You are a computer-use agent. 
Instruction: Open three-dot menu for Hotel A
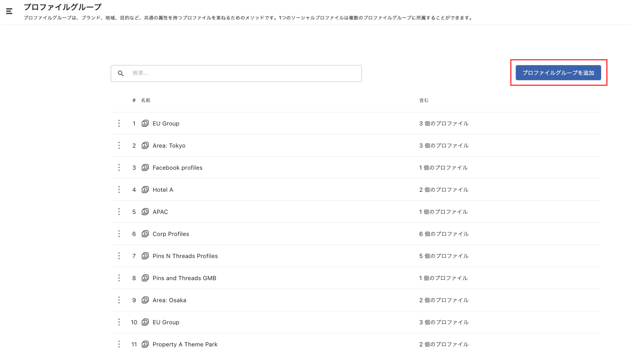119,190
